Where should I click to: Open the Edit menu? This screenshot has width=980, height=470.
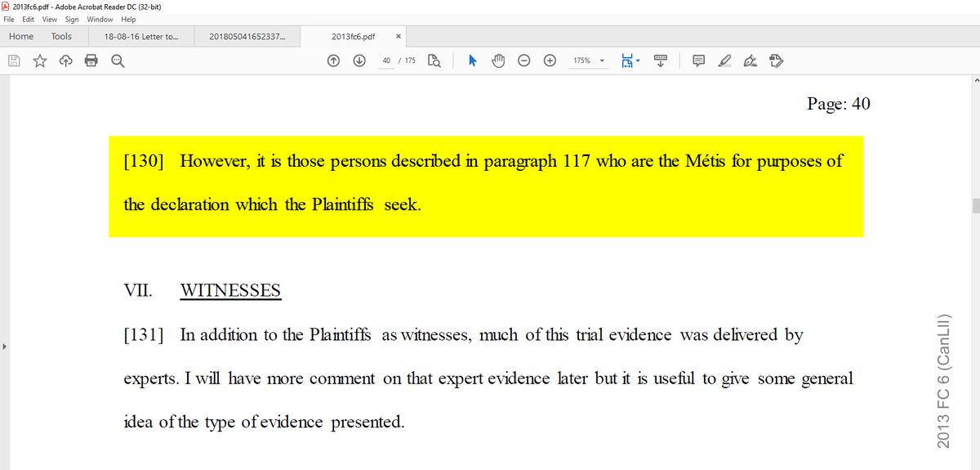point(28,19)
